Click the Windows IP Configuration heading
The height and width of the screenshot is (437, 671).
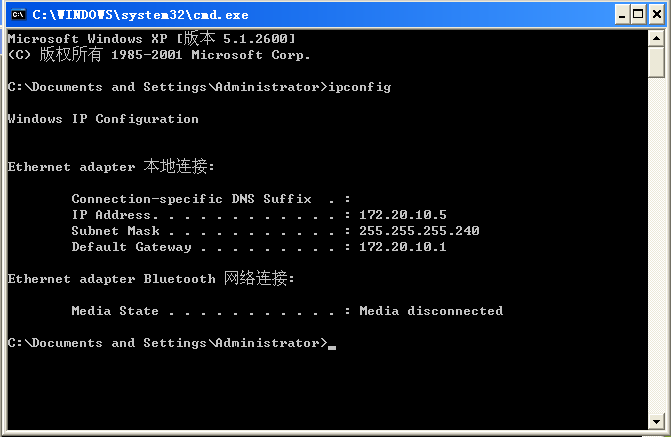[x=103, y=119]
